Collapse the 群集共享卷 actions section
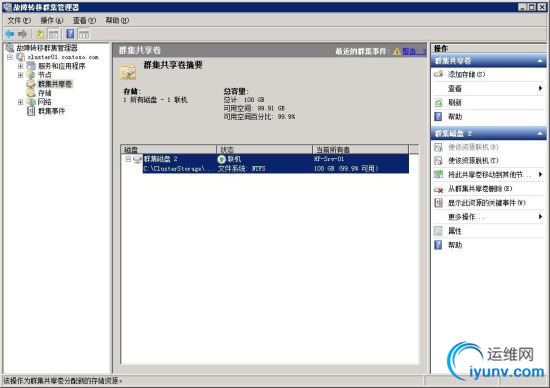Viewport: 550px width, 388px height. pyautogui.click(x=540, y=61)
